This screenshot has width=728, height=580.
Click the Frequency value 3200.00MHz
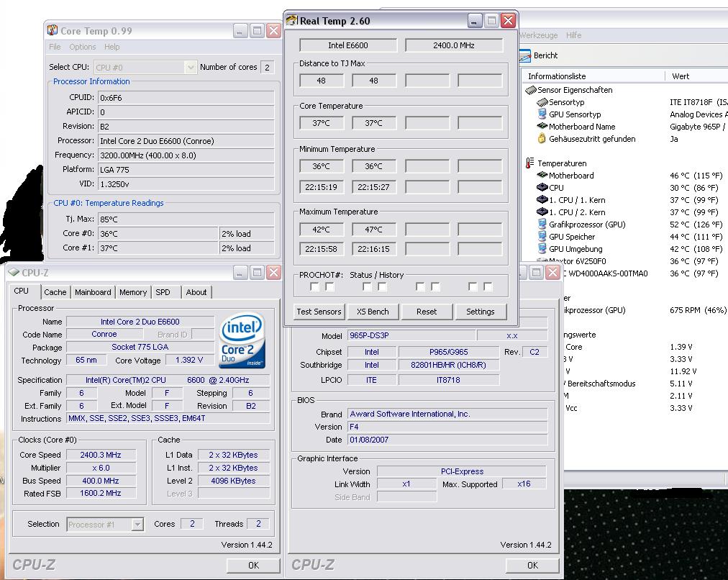186,155
